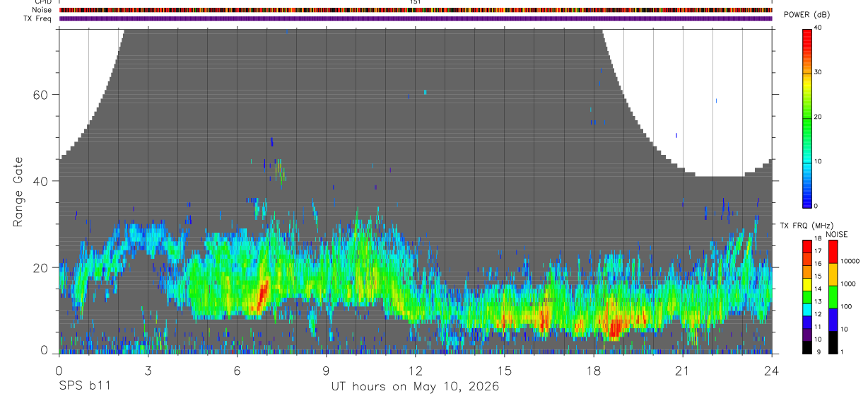The height and width of the screenshot is (401, 868).
Task: Click the Noise strip at the top
Action: coord(416,10)
